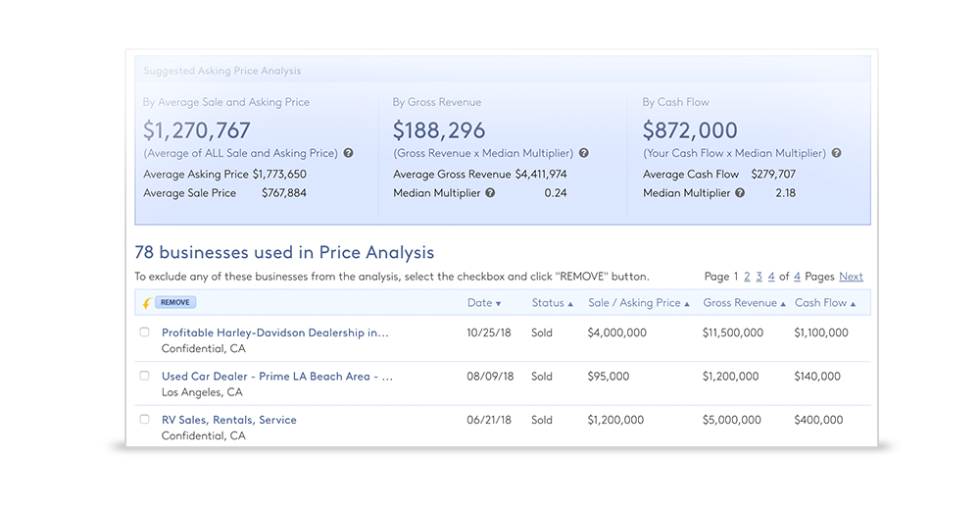980x511 pixels.
Task: Jump to page 3 of results
Action: click(759, 277)
